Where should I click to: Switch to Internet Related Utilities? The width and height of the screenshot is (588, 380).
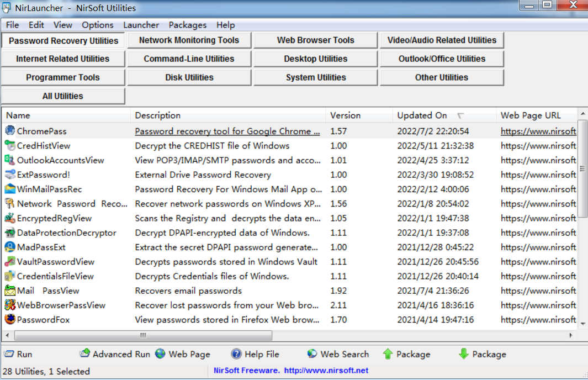pos(62,59)
